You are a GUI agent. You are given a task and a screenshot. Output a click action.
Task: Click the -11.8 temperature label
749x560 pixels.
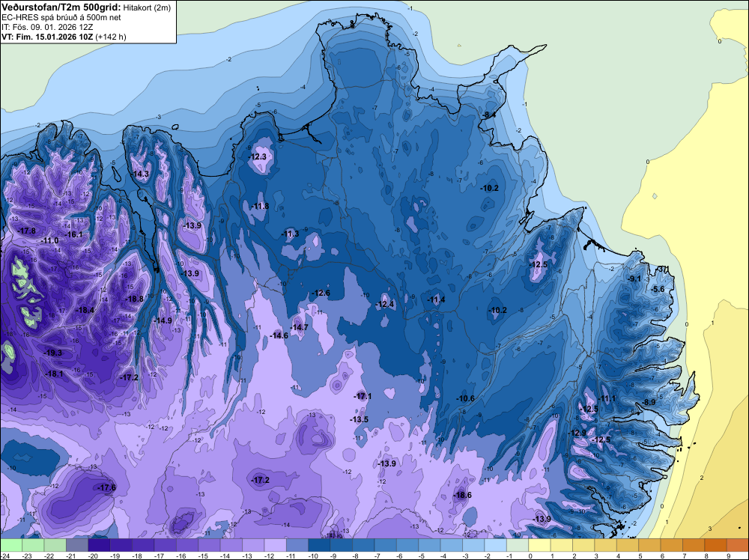tap(260, 206)
